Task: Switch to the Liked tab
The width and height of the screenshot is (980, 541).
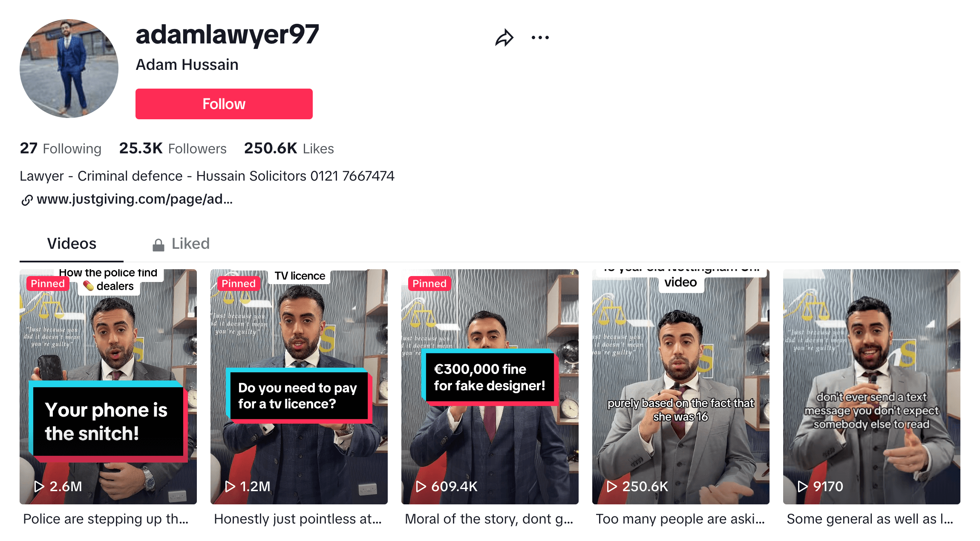Action: [181, 244]
